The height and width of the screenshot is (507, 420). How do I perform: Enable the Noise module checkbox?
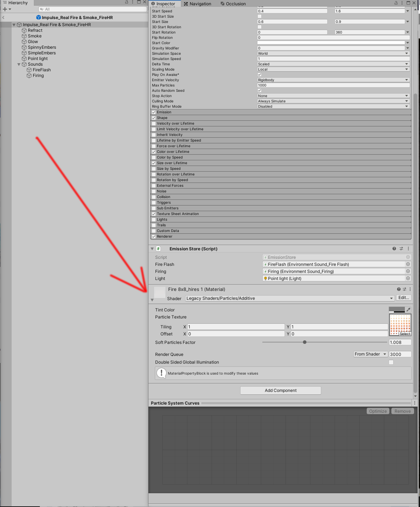pos(154,191)
